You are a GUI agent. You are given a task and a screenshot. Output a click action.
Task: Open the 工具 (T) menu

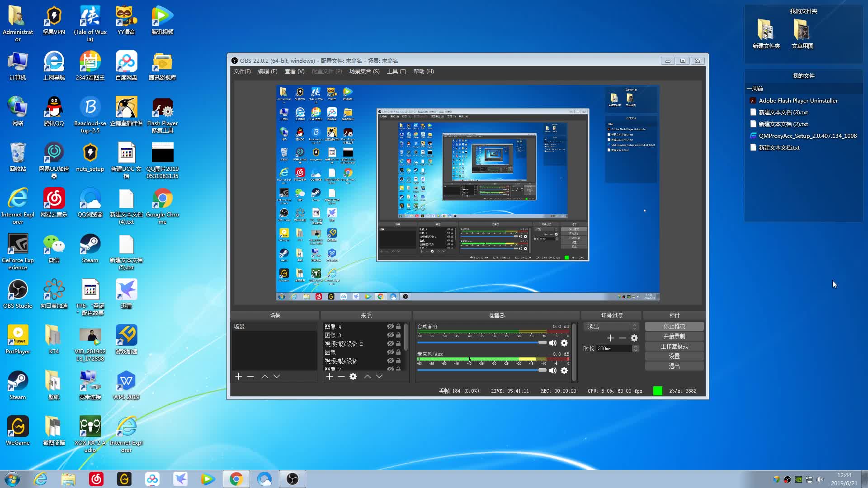click(396, 71)
